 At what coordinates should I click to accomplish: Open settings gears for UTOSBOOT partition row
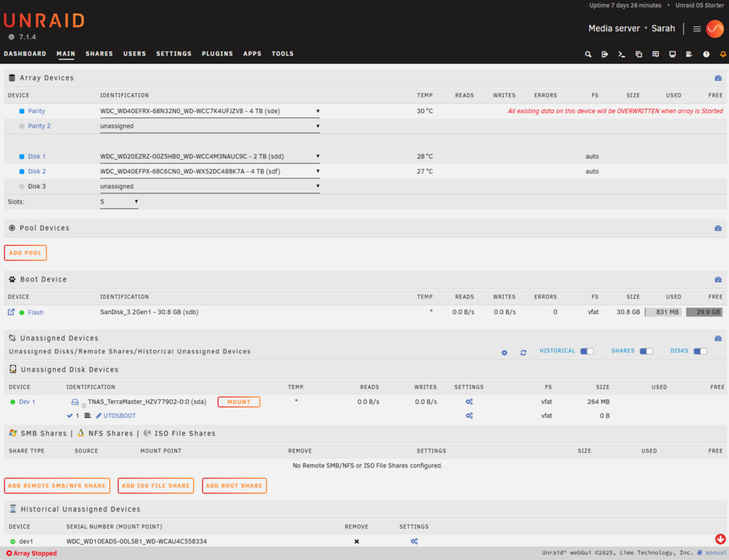469,416
